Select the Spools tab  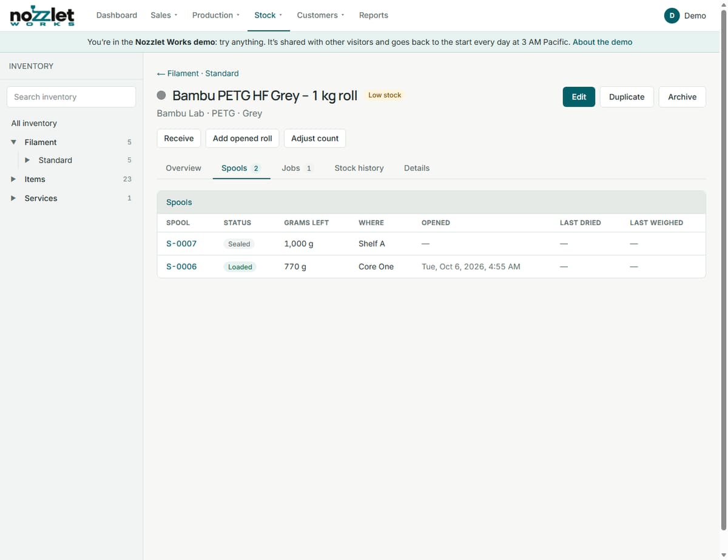coord(241,168)
